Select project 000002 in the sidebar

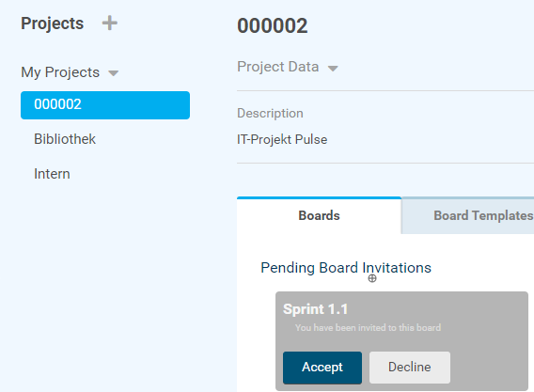pyautogui.click(x=105, y=105)
